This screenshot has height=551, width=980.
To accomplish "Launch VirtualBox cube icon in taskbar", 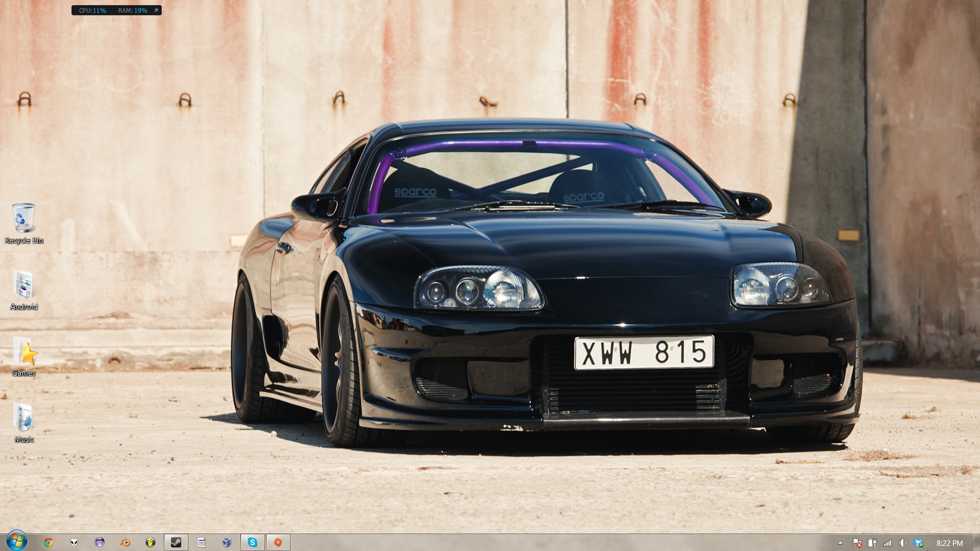I will click(x=227, y=542).
